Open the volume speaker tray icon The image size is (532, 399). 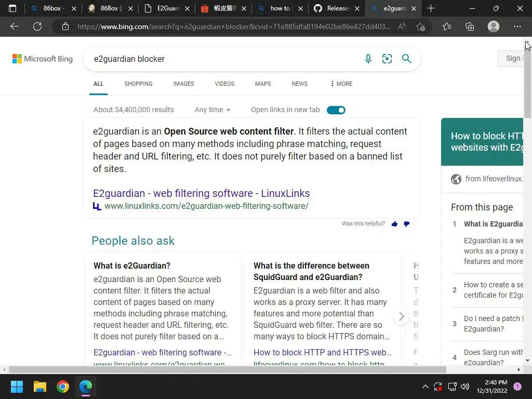coord(465,387)
